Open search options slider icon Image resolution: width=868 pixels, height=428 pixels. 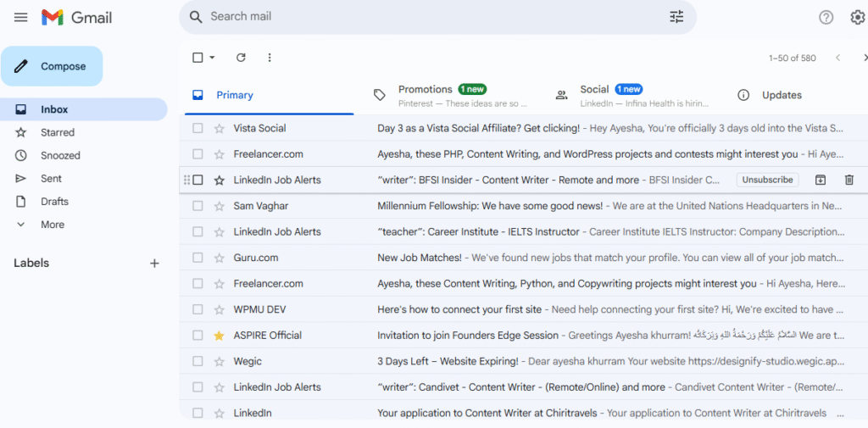coord(676,17)
